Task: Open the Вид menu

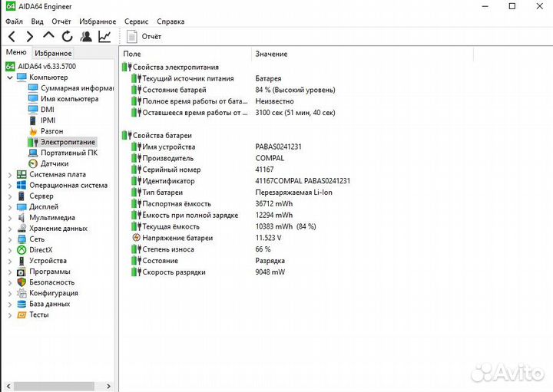Action: click(x=37, y=21)
